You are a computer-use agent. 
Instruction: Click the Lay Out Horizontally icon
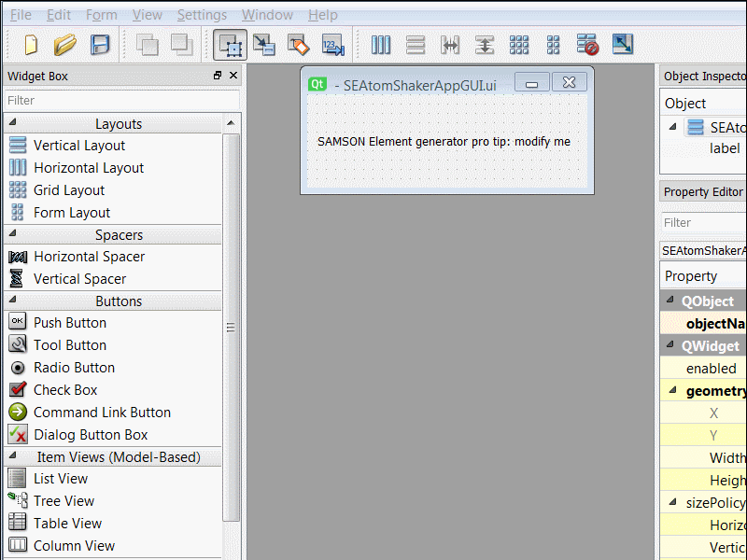381,44
